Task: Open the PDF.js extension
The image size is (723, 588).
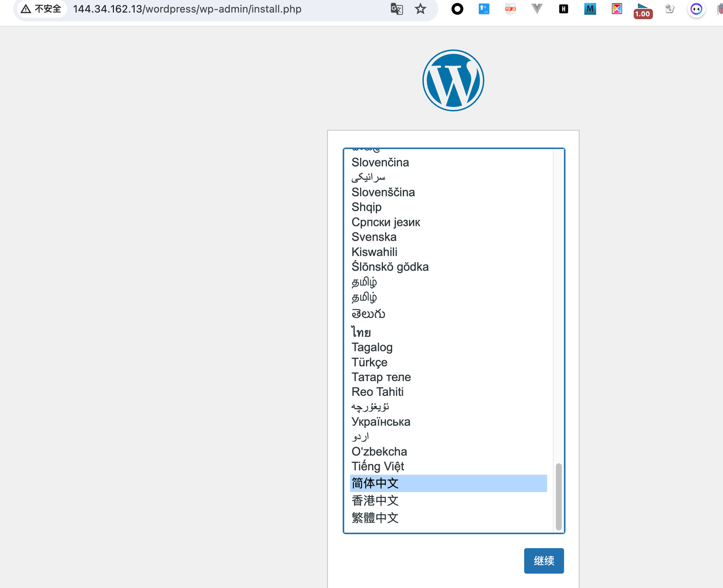Action: [x=510, y=9]
